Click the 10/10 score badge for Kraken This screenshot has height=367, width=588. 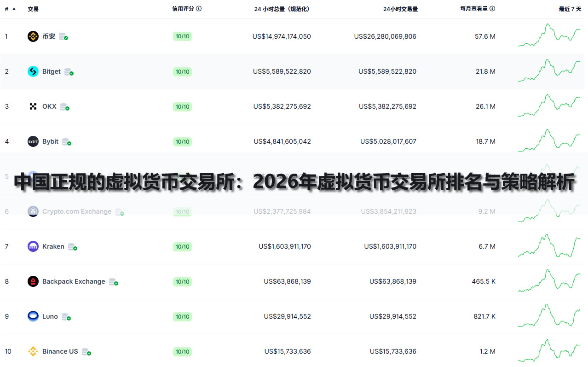tap(182, 246)
